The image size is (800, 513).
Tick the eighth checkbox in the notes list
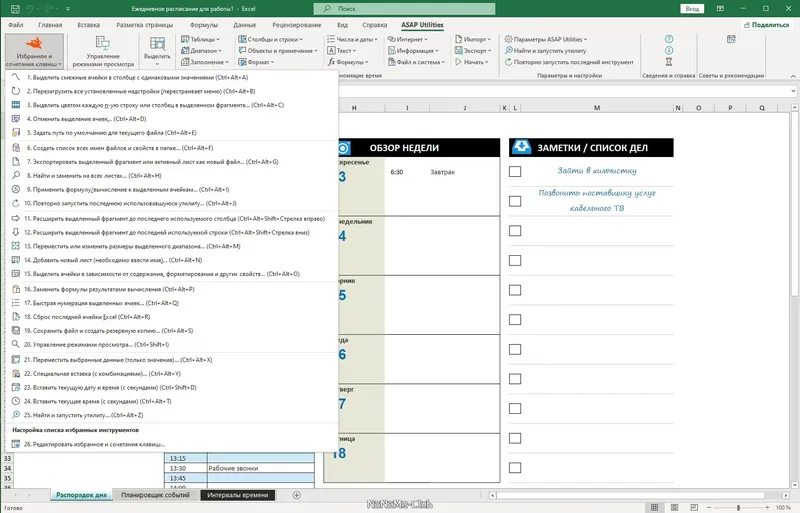click(515, 379)
